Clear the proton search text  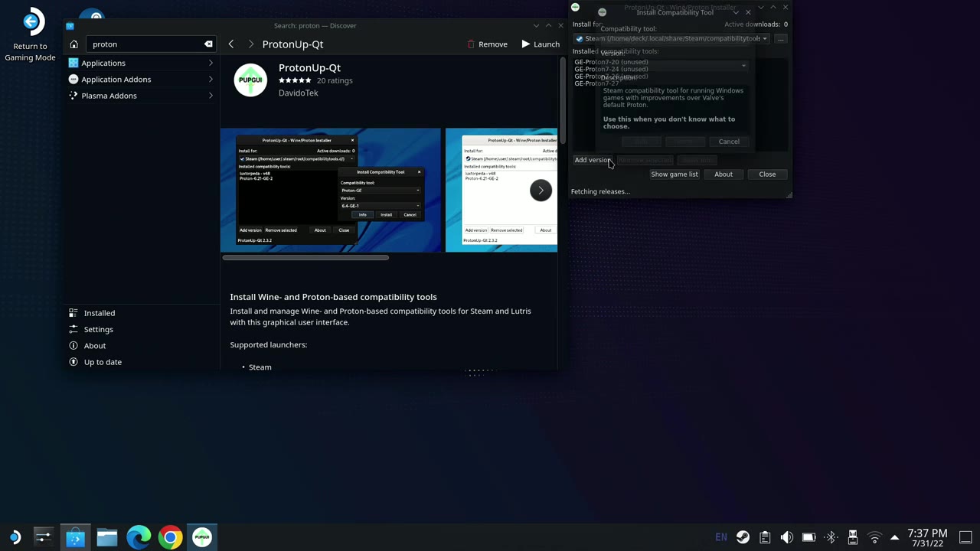point(208,44)
